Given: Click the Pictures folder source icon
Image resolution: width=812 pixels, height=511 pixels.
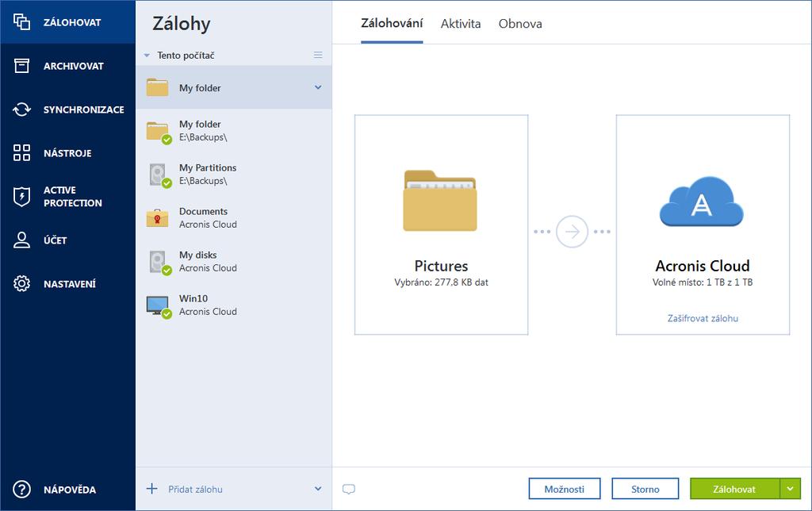Looking at the screenshot, I should pyautogui.click(x=440, y=201).
